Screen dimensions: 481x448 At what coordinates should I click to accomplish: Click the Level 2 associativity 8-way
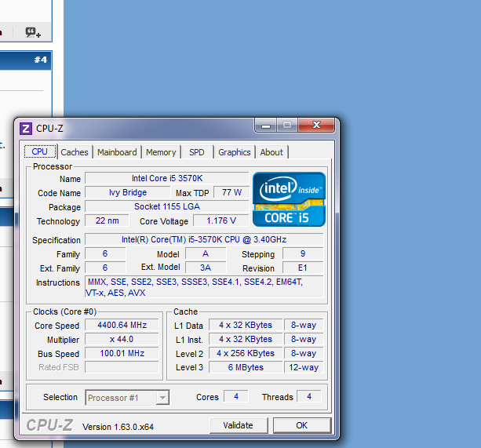point(304,353)
